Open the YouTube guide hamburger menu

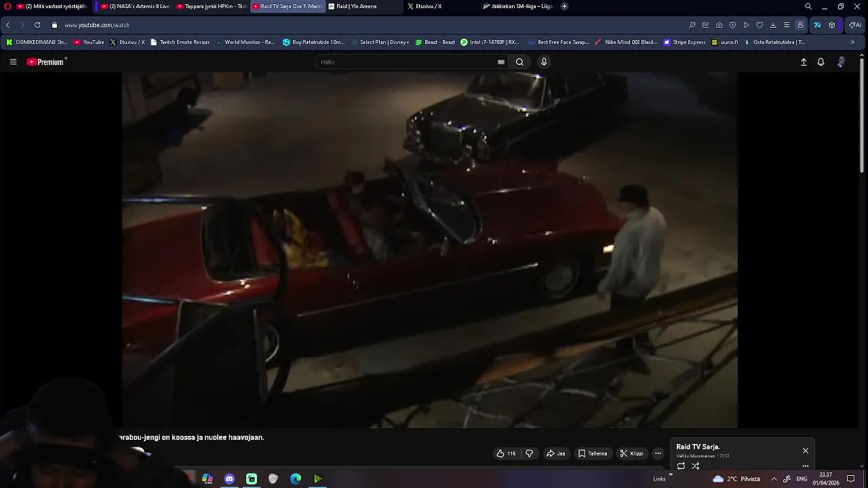coord(13,62)
